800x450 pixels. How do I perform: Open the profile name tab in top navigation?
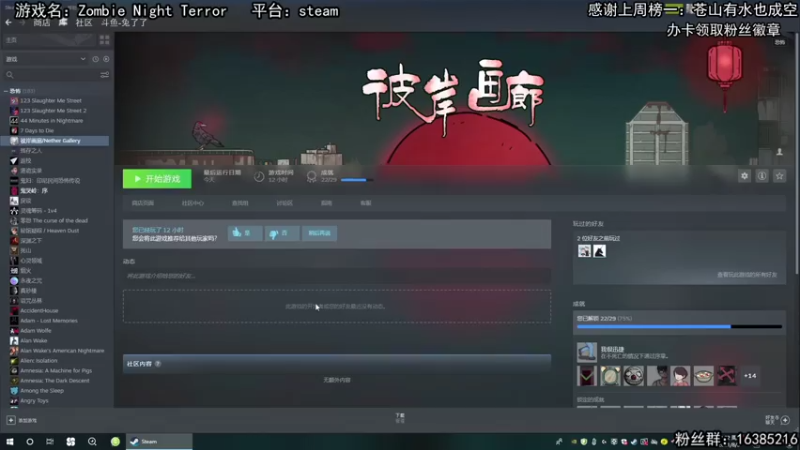[x=124, y=22]
